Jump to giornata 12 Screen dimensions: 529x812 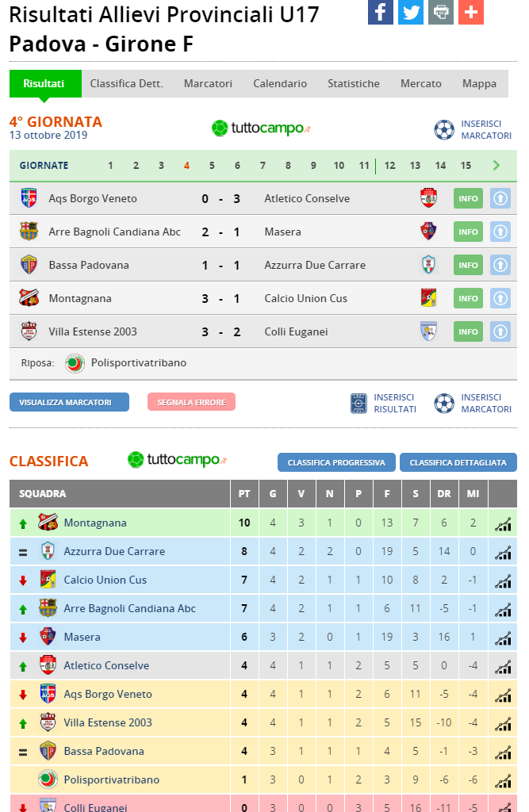click(x=389, y=165)
